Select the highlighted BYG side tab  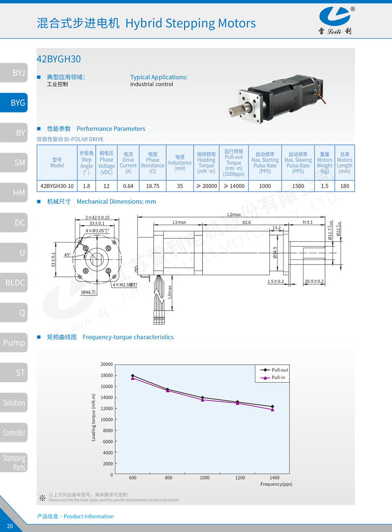click(x=14, y=103)
